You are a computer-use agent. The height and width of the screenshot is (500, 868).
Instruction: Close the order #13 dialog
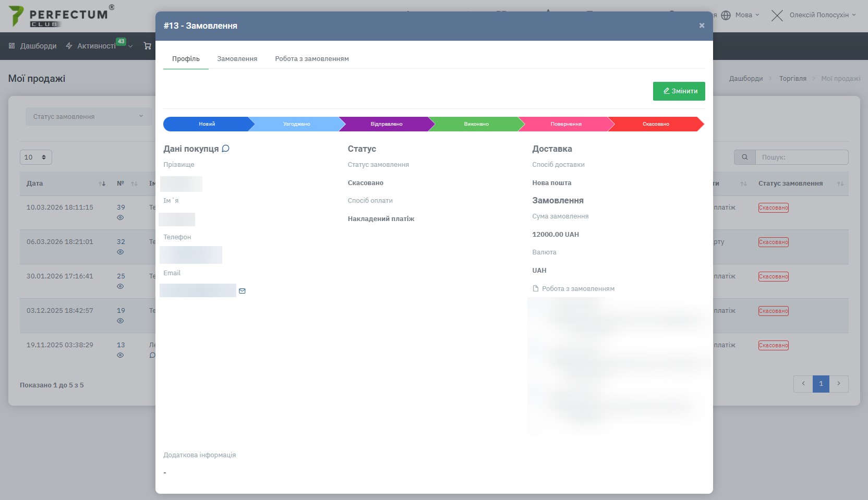click(702, 26)
